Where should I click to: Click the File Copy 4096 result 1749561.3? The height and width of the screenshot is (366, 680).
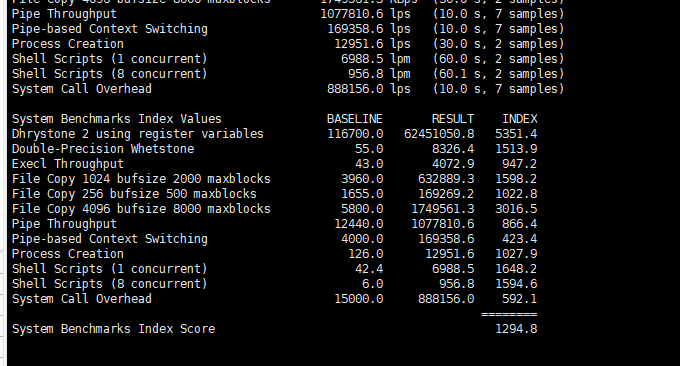coord(442,209)
